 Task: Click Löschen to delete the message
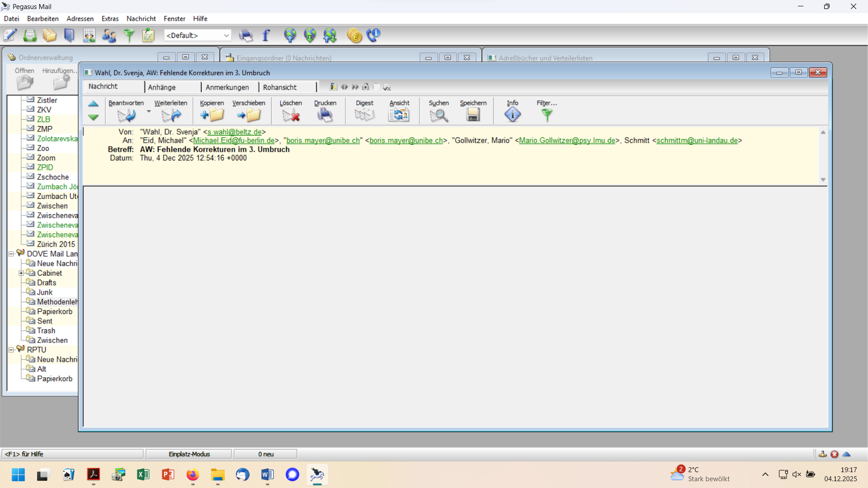point(291,115)
